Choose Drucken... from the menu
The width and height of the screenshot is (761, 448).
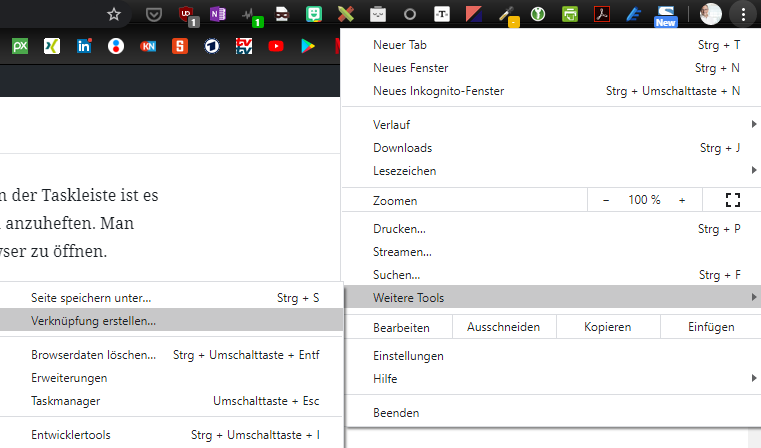click(551, 229)
